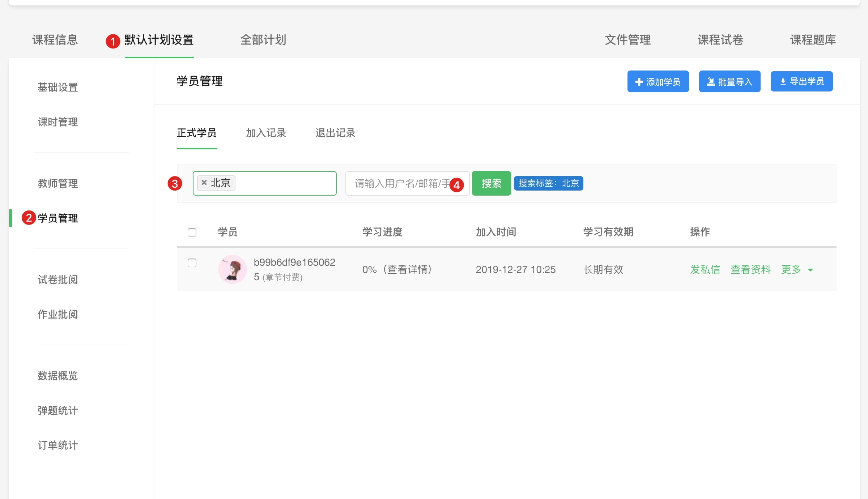Click the plus icon on 添加学员
This screenshot has height=499, width=868.
639,82
